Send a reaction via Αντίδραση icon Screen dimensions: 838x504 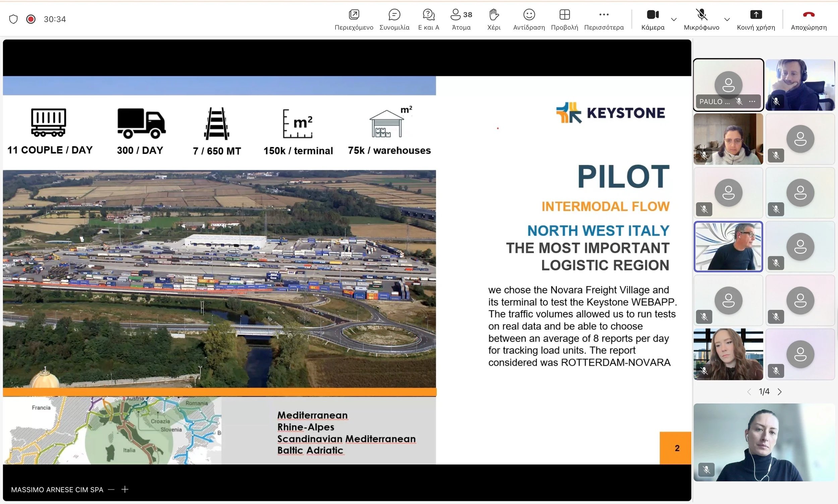pos(529,19)
